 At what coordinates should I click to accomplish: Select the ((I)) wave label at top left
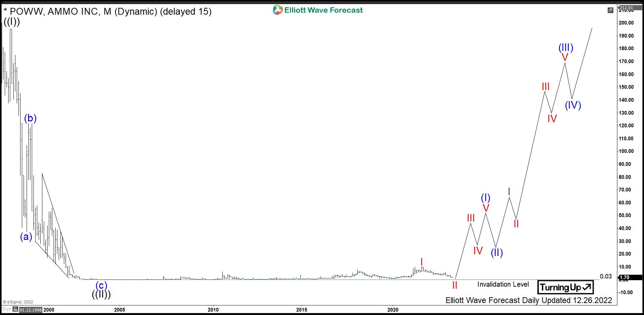click(x=12, y=22)
